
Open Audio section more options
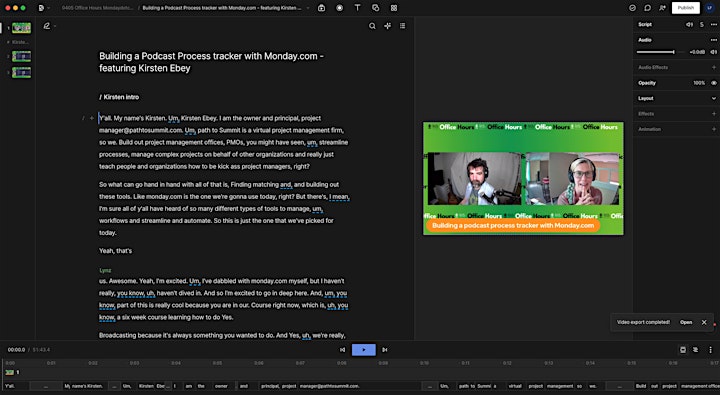point(714,40)
